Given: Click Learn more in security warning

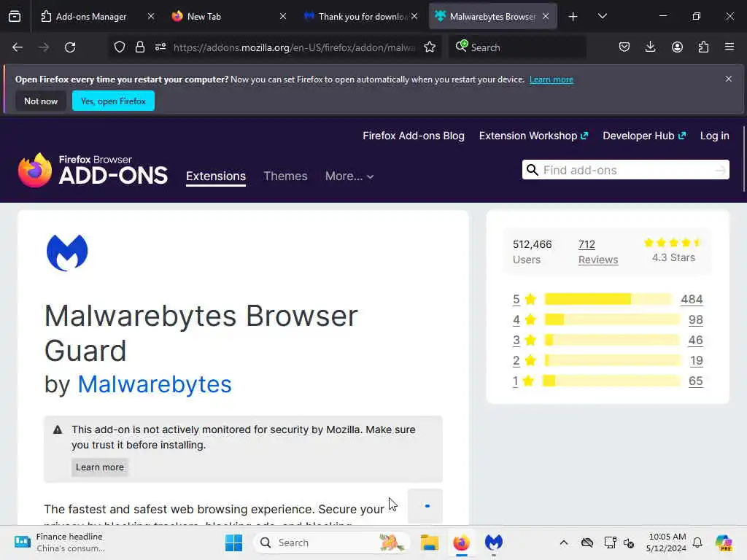Looking at the screenshot, I should 99,467.
